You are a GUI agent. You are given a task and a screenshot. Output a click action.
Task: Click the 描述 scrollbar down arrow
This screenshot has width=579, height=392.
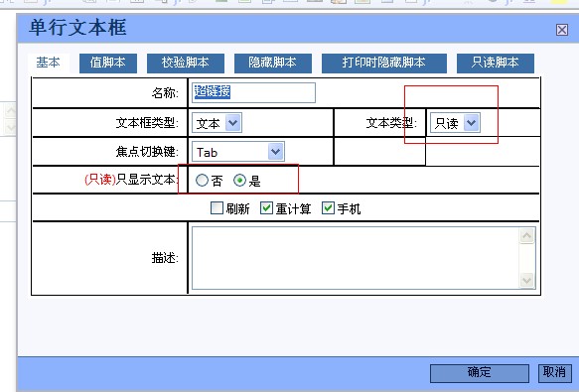(527, 281)
